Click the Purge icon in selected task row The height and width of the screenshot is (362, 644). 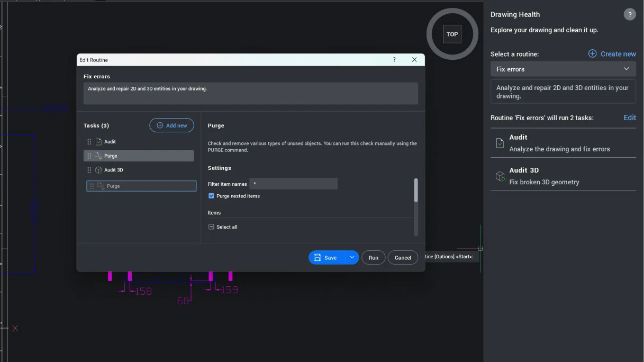[98, 156]
